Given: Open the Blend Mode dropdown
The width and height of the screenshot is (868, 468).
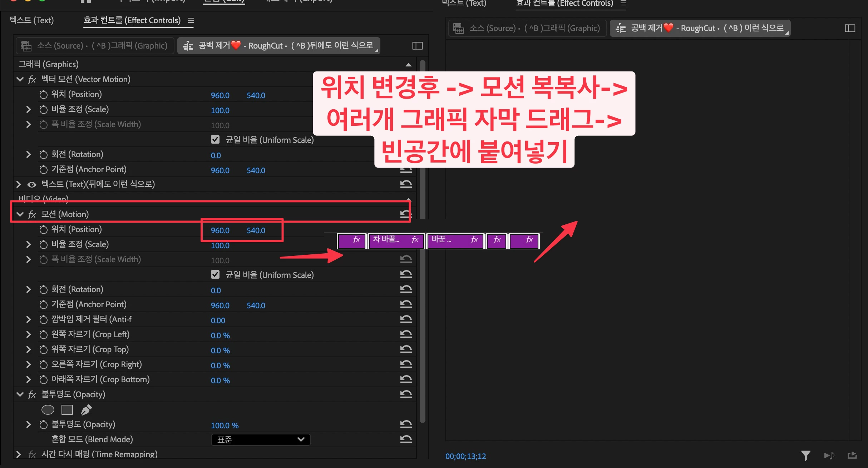Looking at the screenshot, I should pos(261,439).
